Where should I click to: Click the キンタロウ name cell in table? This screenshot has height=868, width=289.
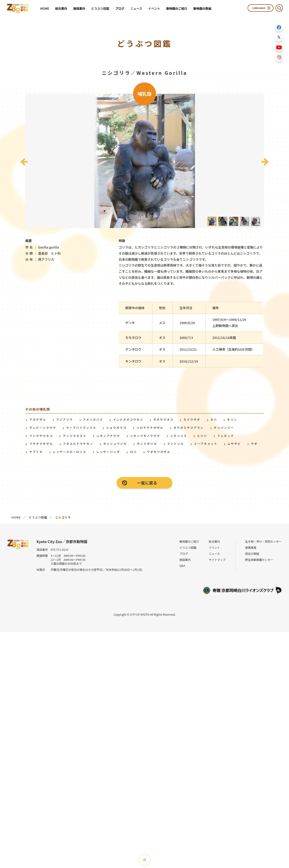pyautogui.click(x=135, y=361)
